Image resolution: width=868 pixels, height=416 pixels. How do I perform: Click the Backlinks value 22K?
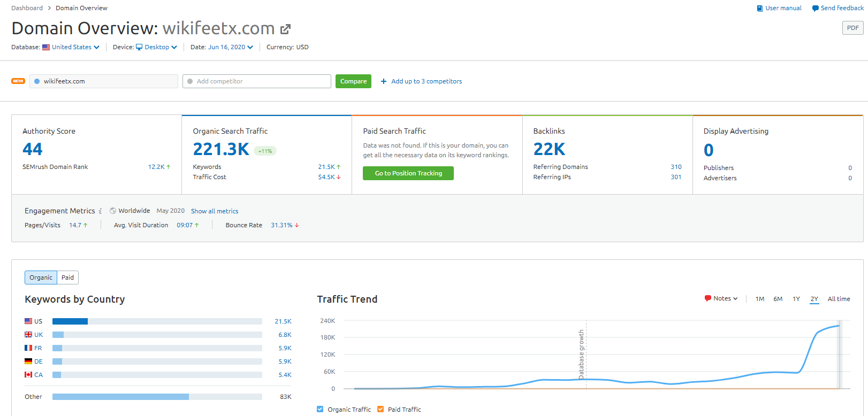pos(549,149)
